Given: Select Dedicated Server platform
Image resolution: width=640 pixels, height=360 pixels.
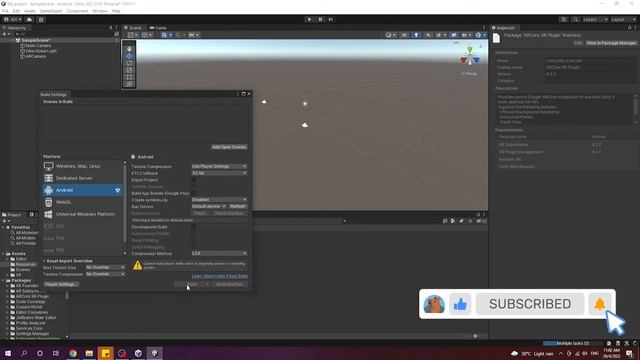Looking at the screenshot, I should pos(82,178).
